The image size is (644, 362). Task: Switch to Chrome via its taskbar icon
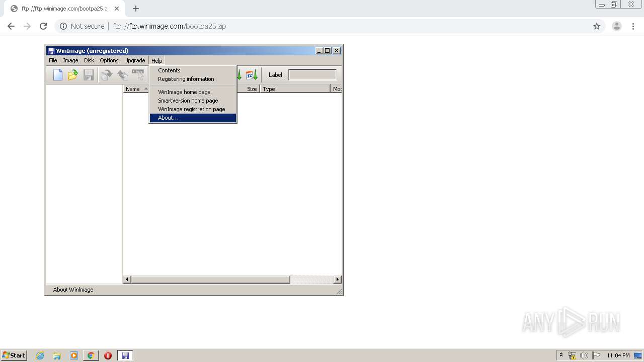point(91,355)
